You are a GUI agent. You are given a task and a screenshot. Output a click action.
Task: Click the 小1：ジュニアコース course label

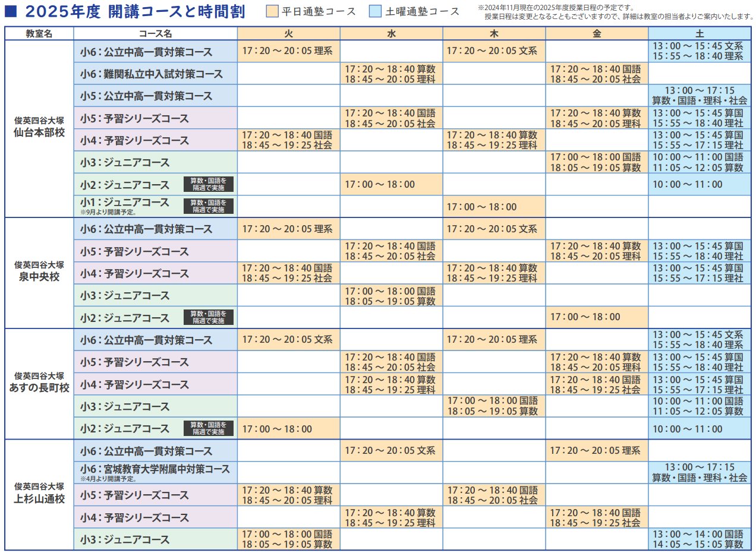[x=125, y=203]
